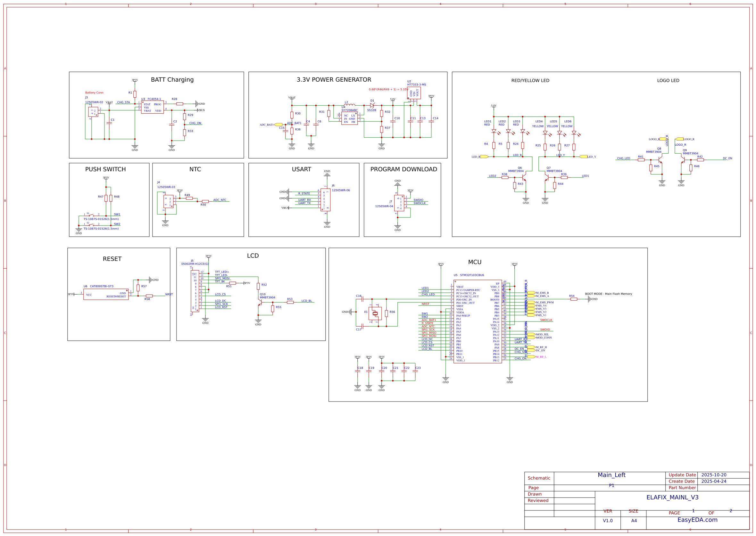Click the "PUSH SWITCH" section title
Image resolution: width=756 pixels, height=536 pixels.
[105, 169]
